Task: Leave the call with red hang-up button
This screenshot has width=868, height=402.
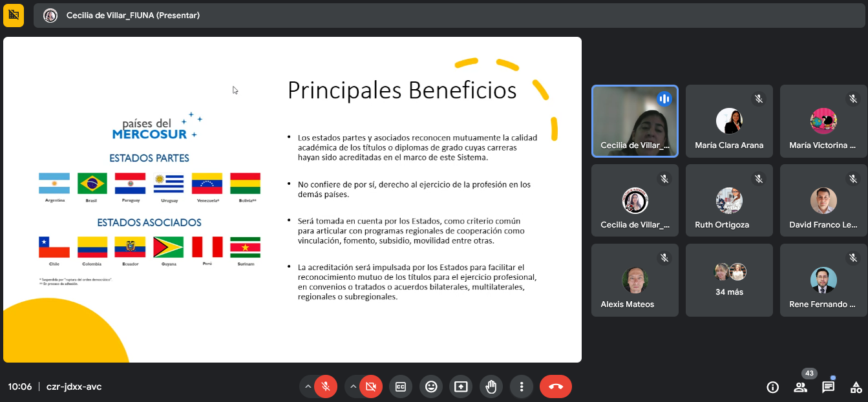Action: click(556, 386)
